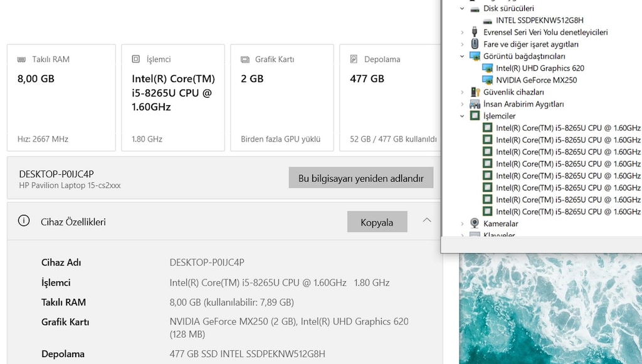Collapse the Disk sürücüleri tree node

(462, 9)
